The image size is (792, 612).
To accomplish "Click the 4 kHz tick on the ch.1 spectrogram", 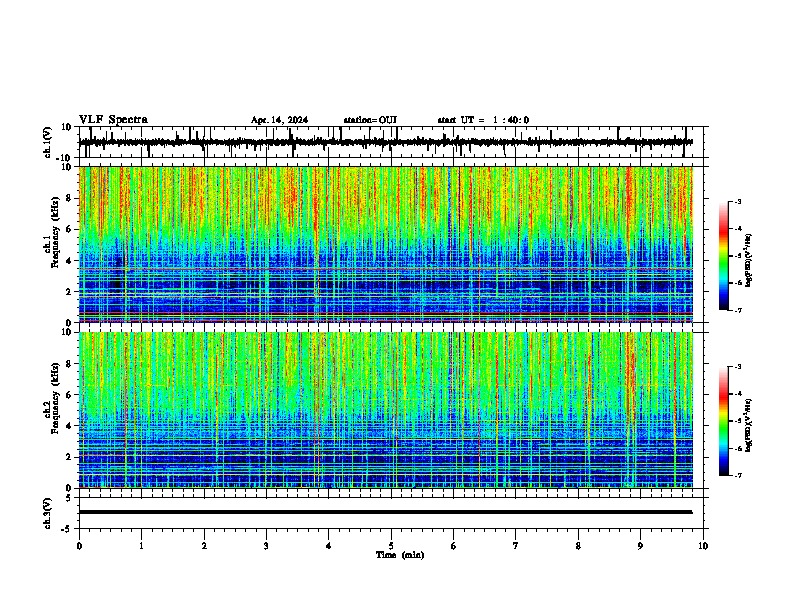I will click(x=70, y=261).
